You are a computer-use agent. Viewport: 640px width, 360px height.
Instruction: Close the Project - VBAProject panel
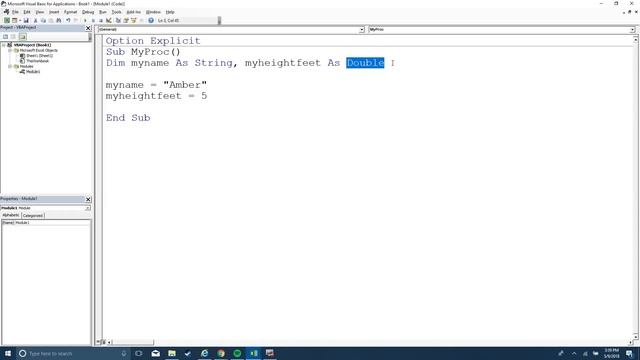click(x=88, y=28)
